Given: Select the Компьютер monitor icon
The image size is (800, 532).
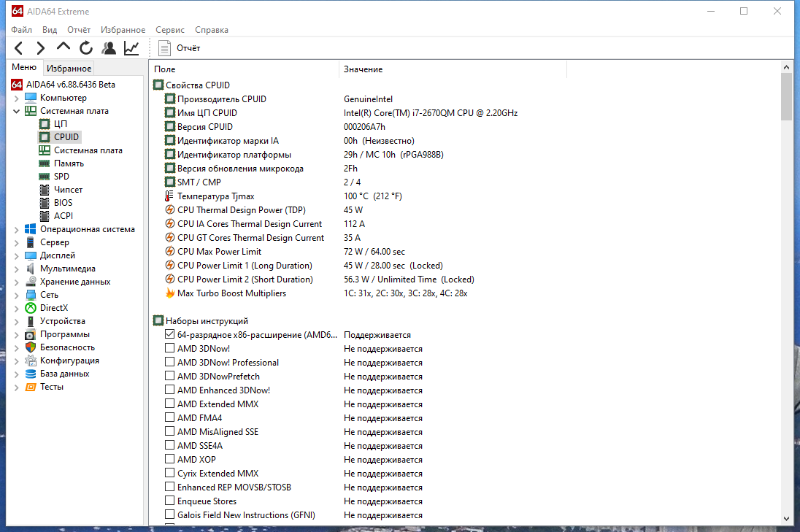Looking at the screenshot, I should [31, 97].
